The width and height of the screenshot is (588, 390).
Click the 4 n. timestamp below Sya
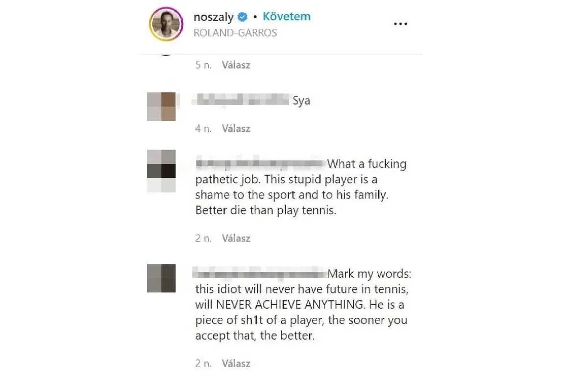click(x=203, y=129)
